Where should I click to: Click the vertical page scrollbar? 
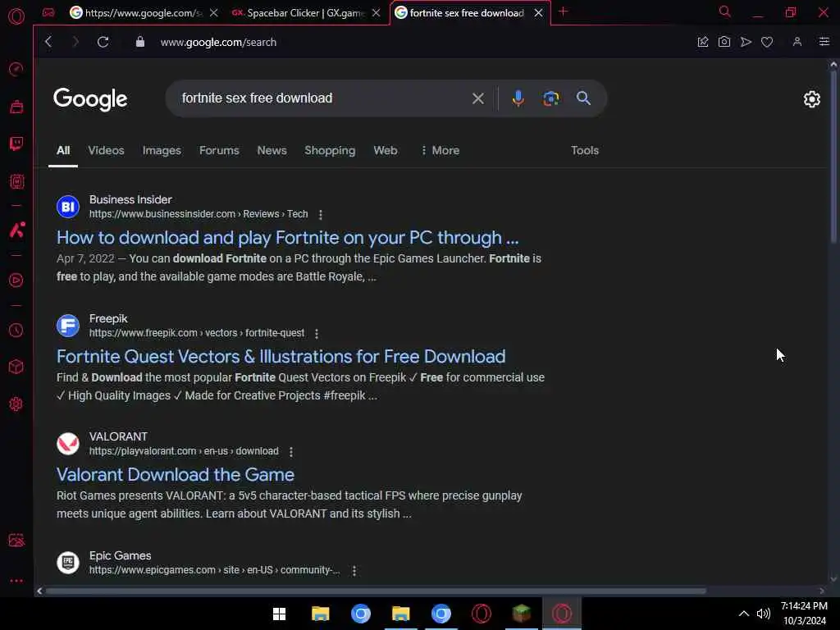click(833, 155)
